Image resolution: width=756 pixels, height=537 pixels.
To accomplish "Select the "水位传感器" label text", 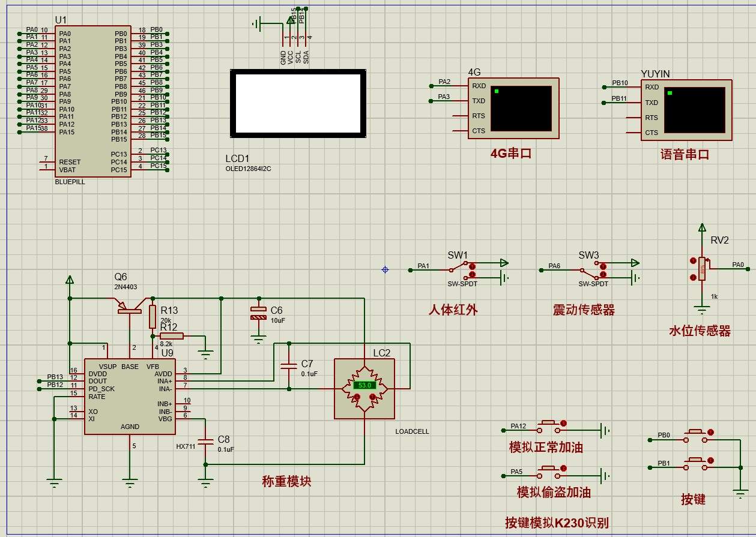I will click(x=700, y=331).
